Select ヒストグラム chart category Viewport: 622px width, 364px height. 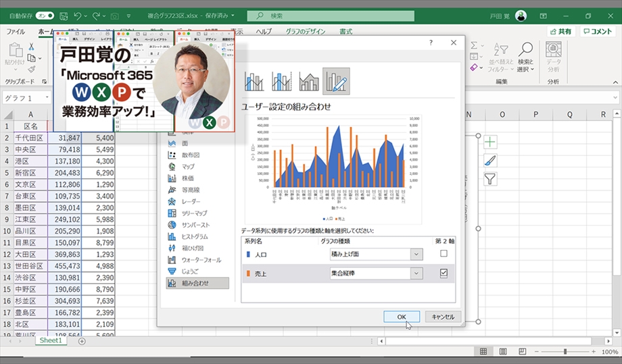click(195, 236)
